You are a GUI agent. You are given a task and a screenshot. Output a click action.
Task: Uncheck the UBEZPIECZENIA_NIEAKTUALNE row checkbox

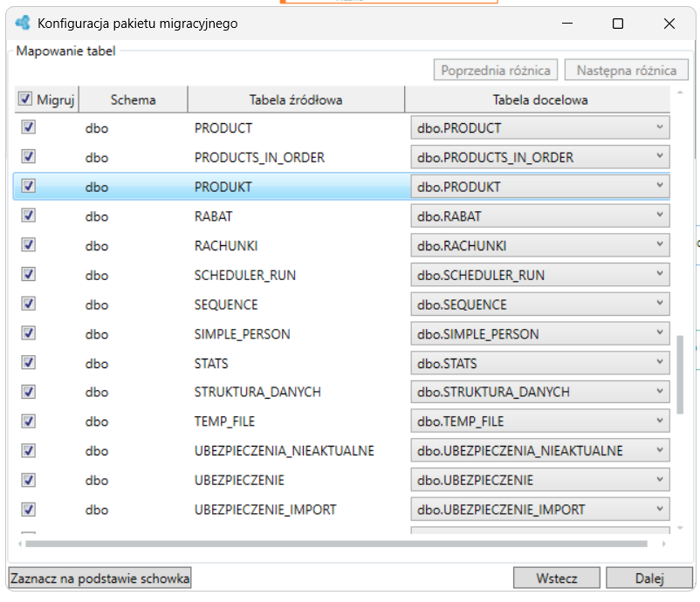pyautogui.click(x=29, y=451)
